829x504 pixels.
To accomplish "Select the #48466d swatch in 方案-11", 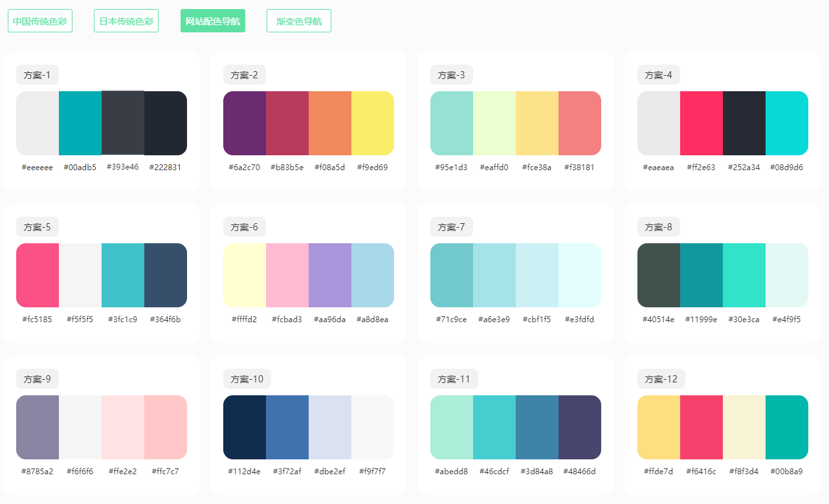I will click(580, 427).
